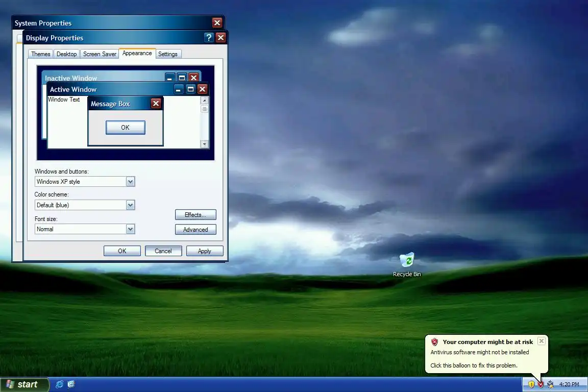The height and width of the screenshot is (392, 588).
Task: Open the Color scheme dropdown
Action: (130, 205)
